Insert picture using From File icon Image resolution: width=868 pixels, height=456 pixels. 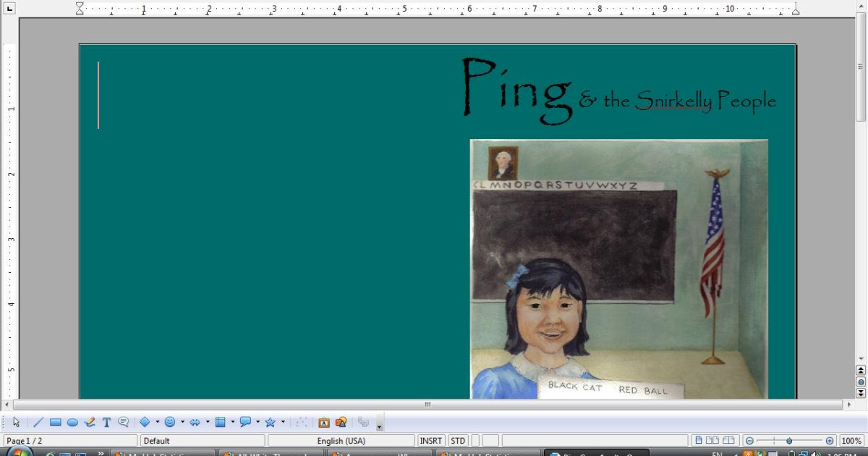click(341, 423)
